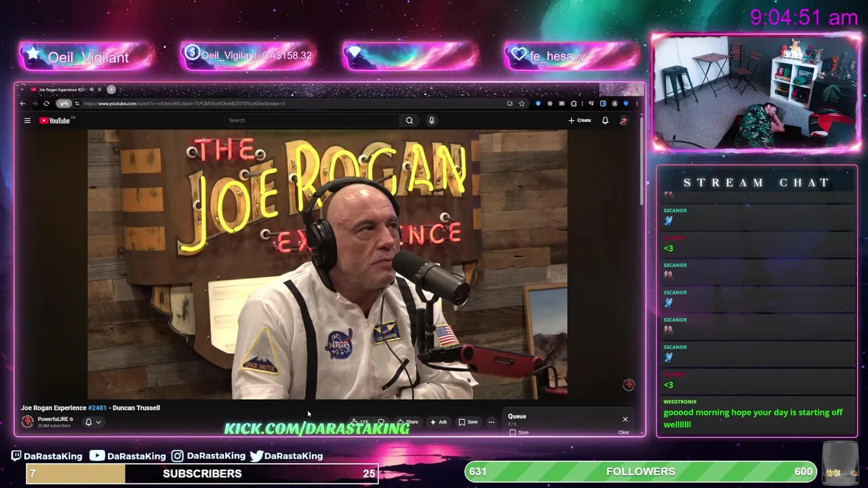Viewport: 868px width, 488px height.
Task: Save the video with the Save button
Action: [x=468, y=422]
